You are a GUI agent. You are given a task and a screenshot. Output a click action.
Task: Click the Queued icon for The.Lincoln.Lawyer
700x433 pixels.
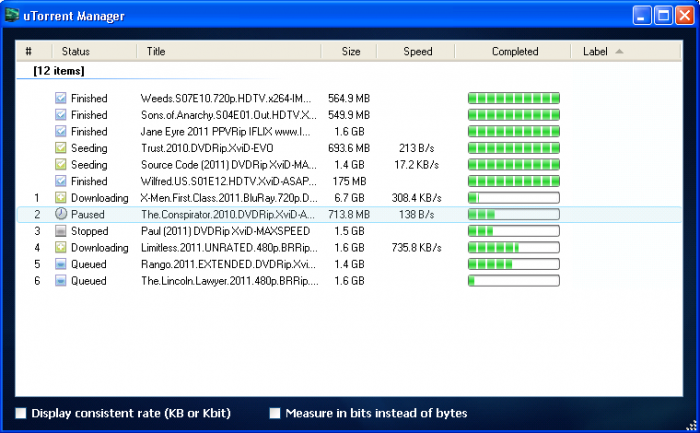click(61, 280)
